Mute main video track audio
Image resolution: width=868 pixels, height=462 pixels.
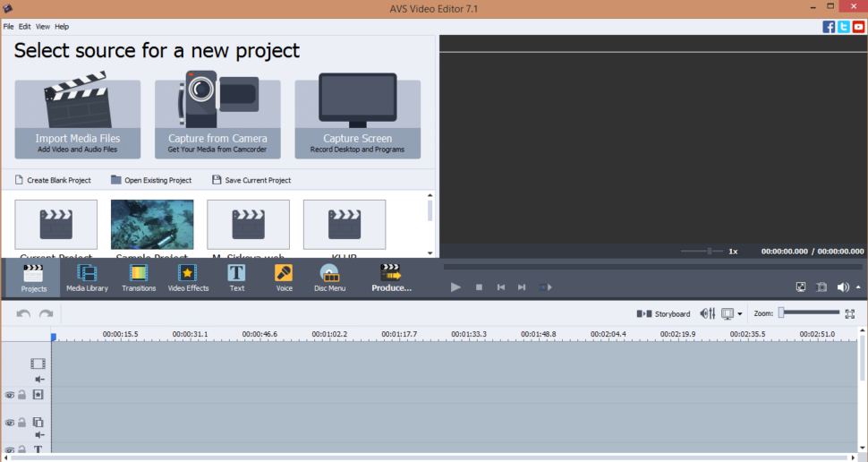coord(39,380)
